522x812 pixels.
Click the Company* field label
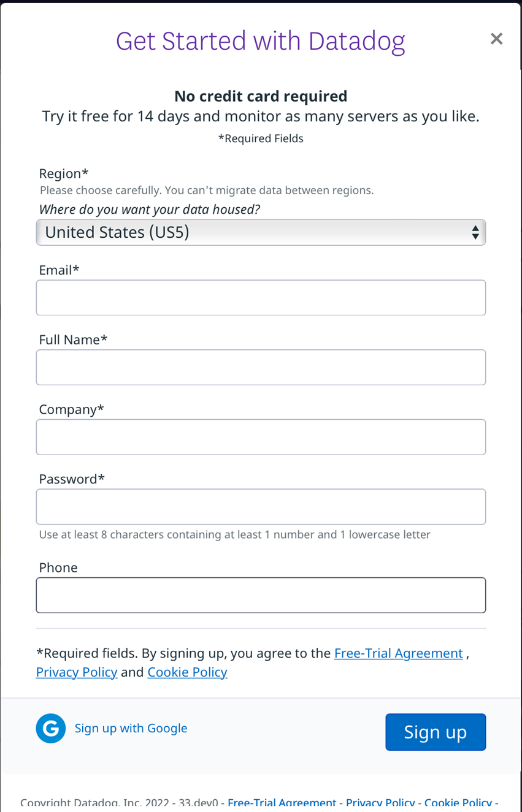[71, 409]
